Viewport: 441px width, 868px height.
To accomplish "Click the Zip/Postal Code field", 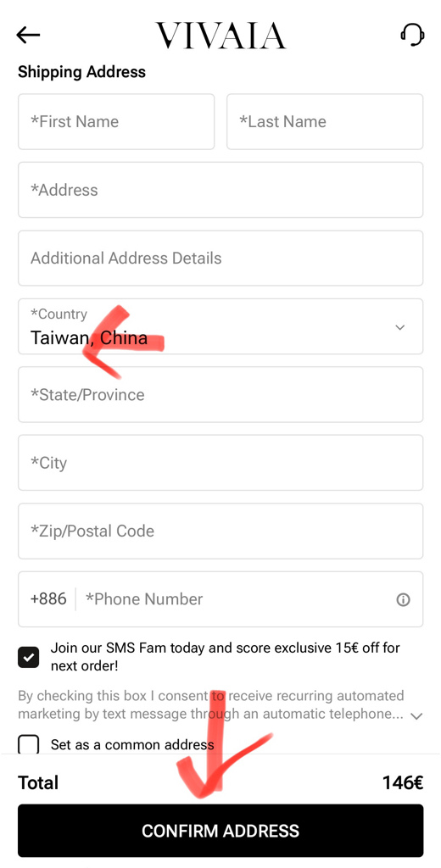I will click(x=220, y=531).
